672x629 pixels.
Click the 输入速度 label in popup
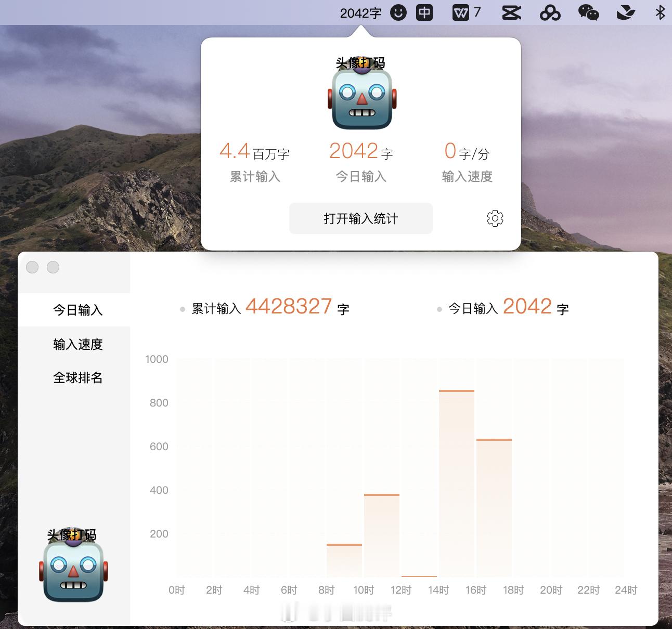pyautogui.click(x=467, y=177)
